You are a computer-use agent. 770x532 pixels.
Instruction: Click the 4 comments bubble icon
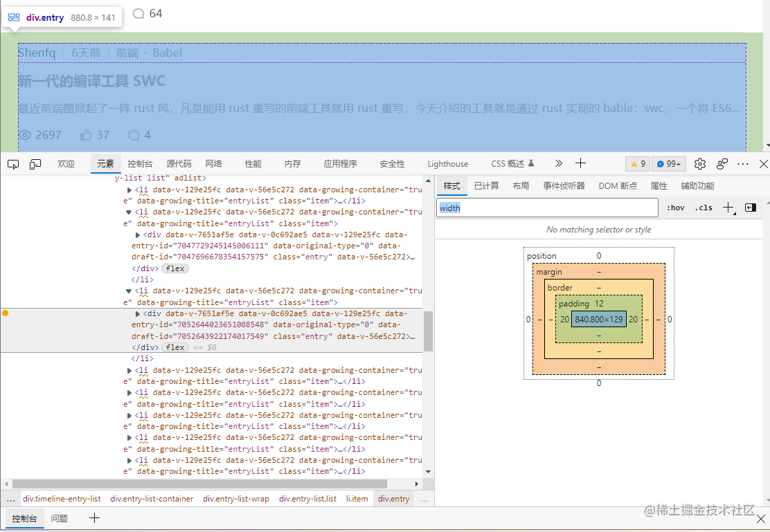(133, 135)
